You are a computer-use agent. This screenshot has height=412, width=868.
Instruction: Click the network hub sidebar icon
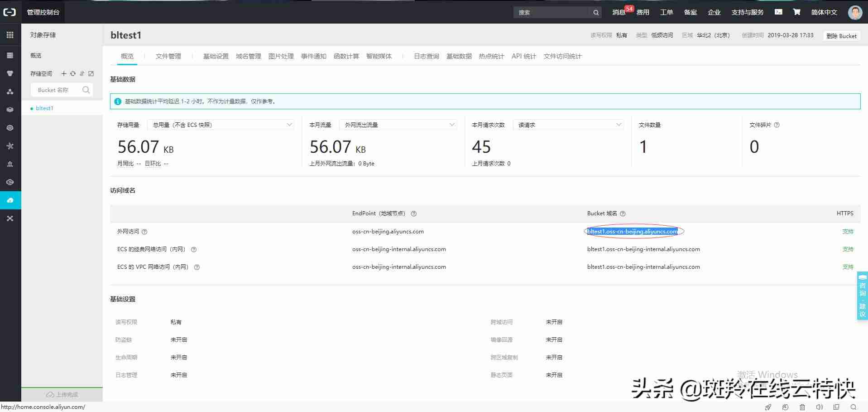tap(10, 146)
